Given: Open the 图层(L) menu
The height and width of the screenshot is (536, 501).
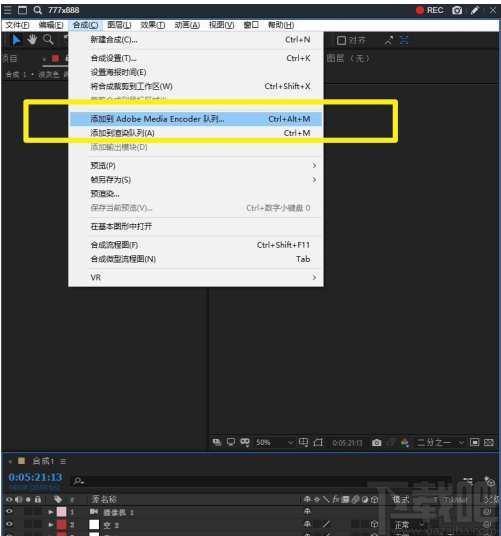Looking at the screenshot, I should [x=119, y=25].
